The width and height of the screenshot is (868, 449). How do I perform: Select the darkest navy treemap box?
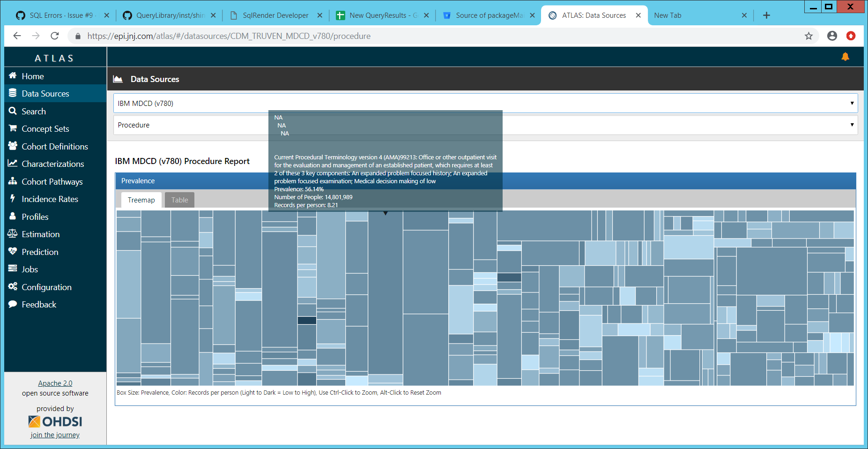[x=307, y=321]
